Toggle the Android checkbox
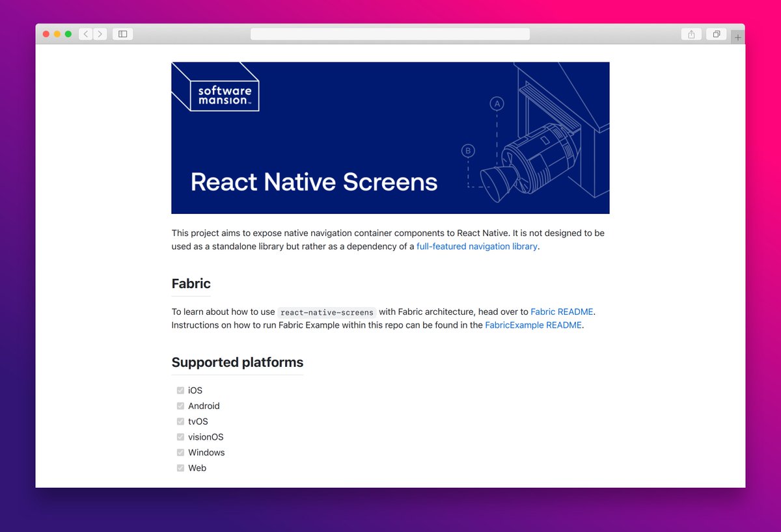 pos(180,406)
